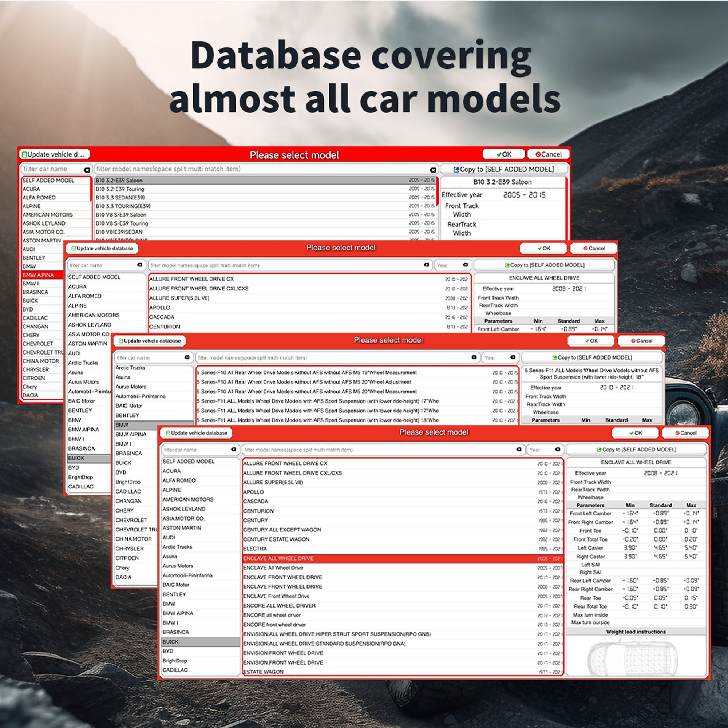Clear model names filter in 5 Series window
Screen dimensions: 728x728
474,357
